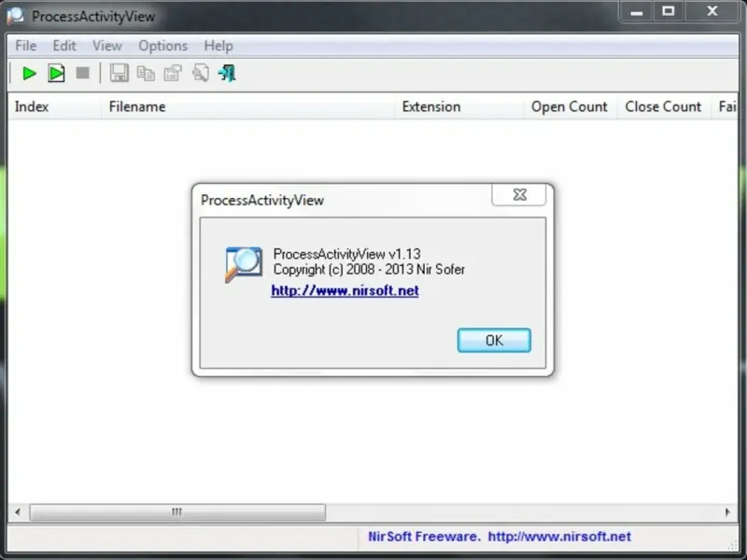This screenshot has width=747, height=560.
Task: Sort by the Close Count column header
Action: pyautogui.click(x=664, y=106)
